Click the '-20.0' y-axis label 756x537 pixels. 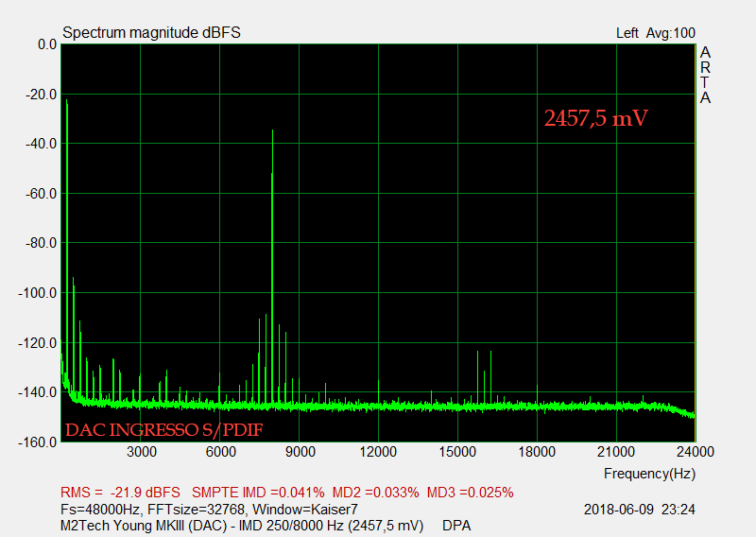[41, 95]
